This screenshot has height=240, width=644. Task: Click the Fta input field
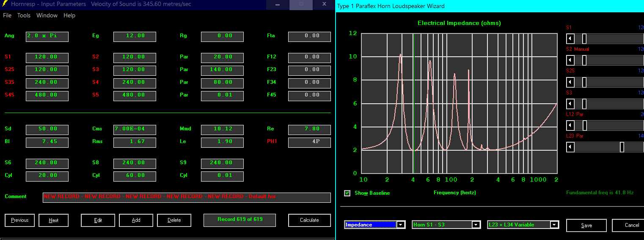coord(309,36)
